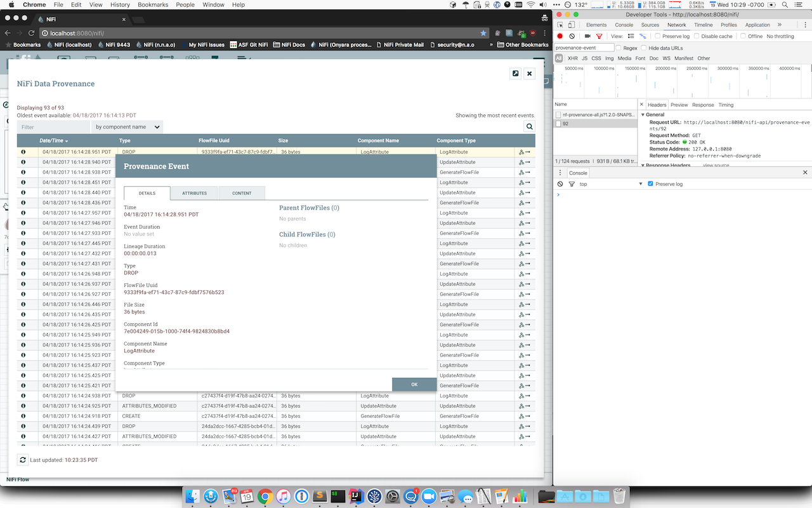Enable Disable cache
The image size is (812, 508).
[695, 36]
